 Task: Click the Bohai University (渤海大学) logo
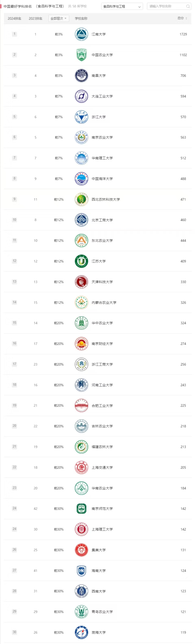(x=81, y=632)
